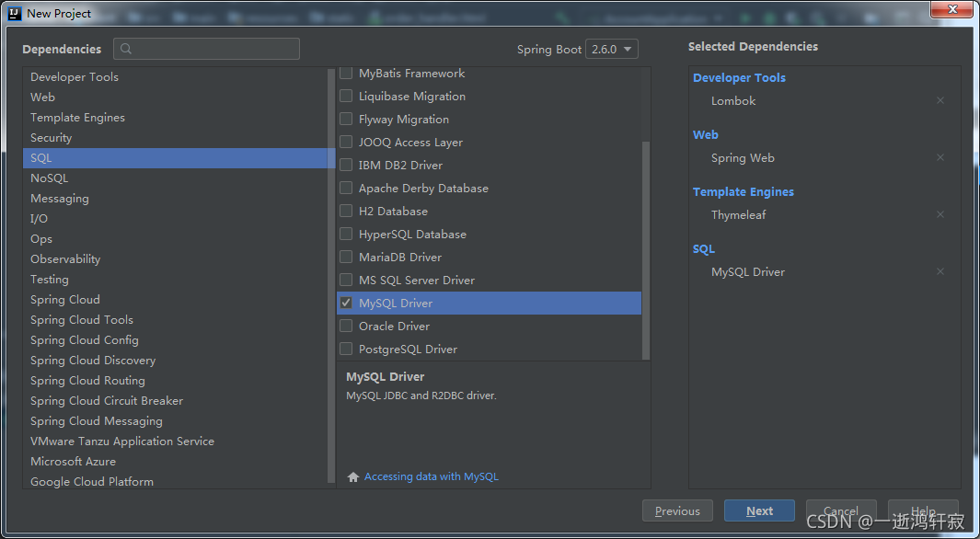Check the PostgreSQL Driver checkbox
This screenshot has height=539, width=980.
click(x=346, y=349)
